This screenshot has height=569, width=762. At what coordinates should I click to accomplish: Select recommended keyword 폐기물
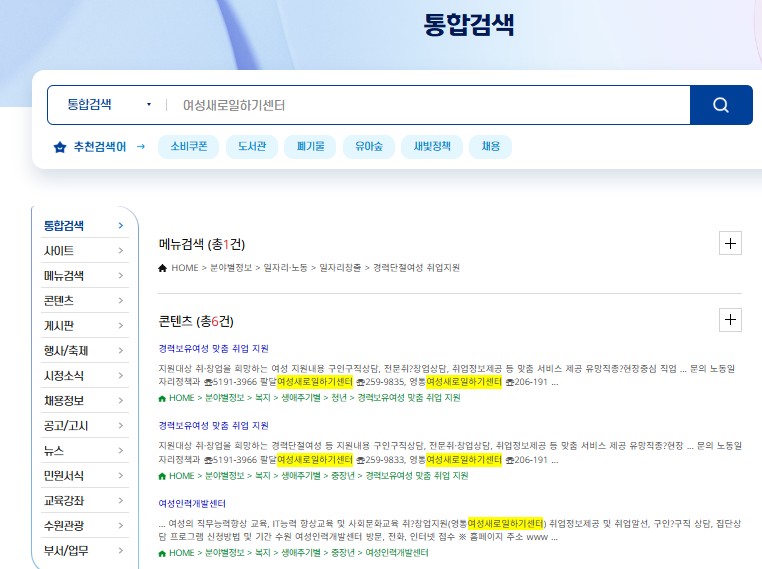[x=310, y=146]
